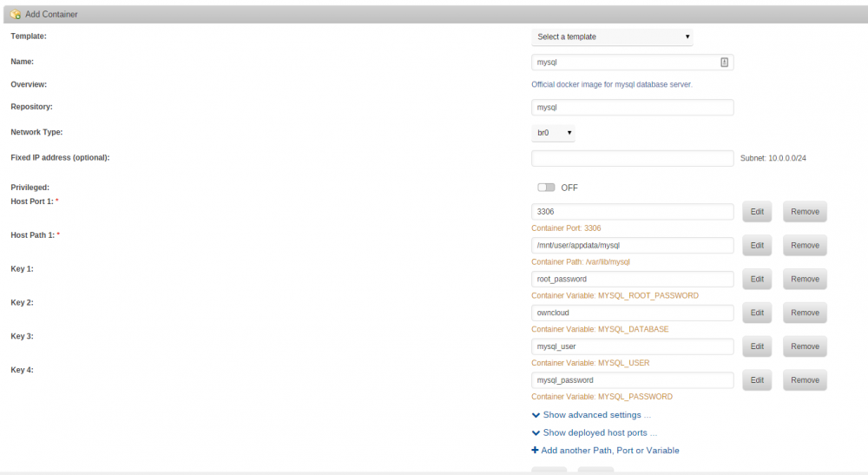The width and height of the screenshot is (868, 475).
Task: Click Container Variable: MYSQL_DATABASE text
Action: point(600,329)
